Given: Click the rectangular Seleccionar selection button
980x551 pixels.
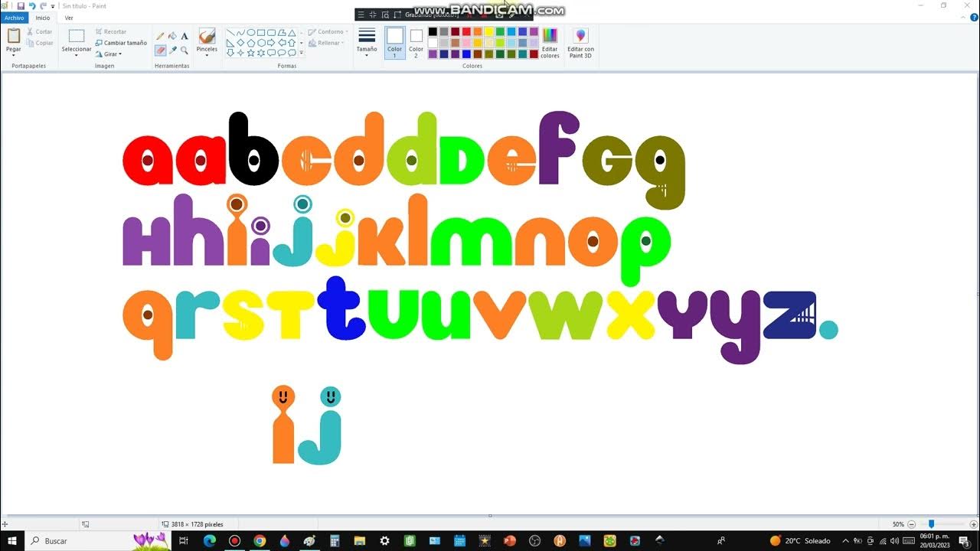Looking at the screenshot, I should pos(77,36).
